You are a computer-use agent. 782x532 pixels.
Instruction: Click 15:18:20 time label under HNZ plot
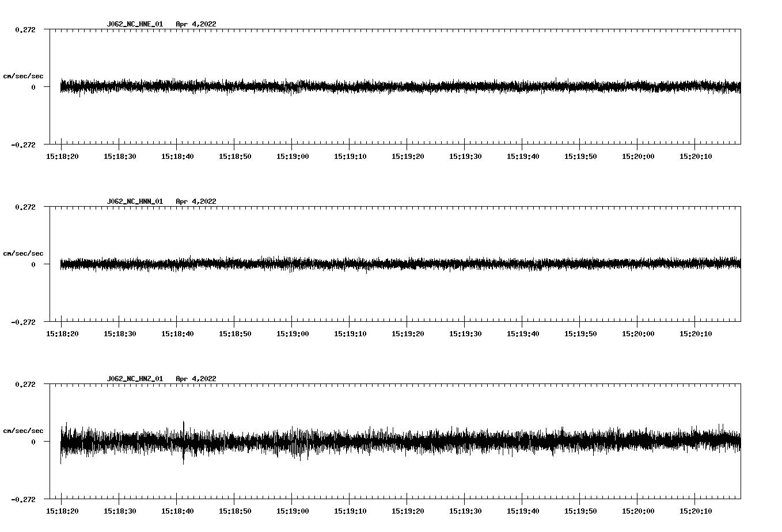tap(62, 511)
